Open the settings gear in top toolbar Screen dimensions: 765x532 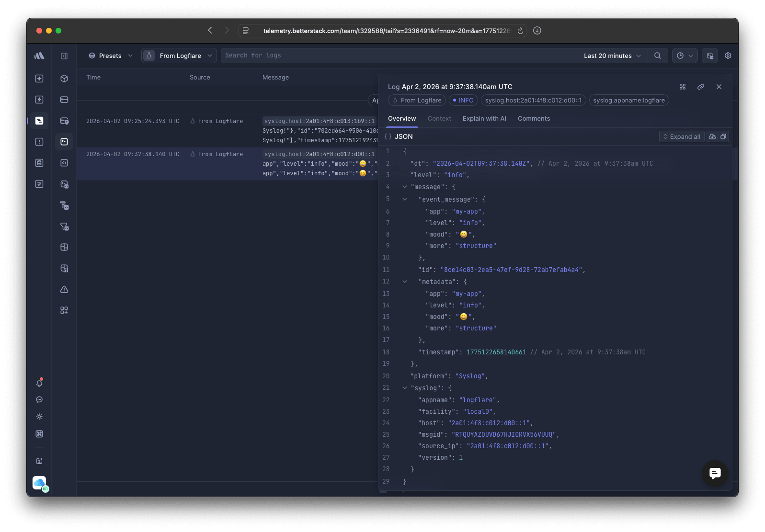pyautogui.click(x=728, y=56)
